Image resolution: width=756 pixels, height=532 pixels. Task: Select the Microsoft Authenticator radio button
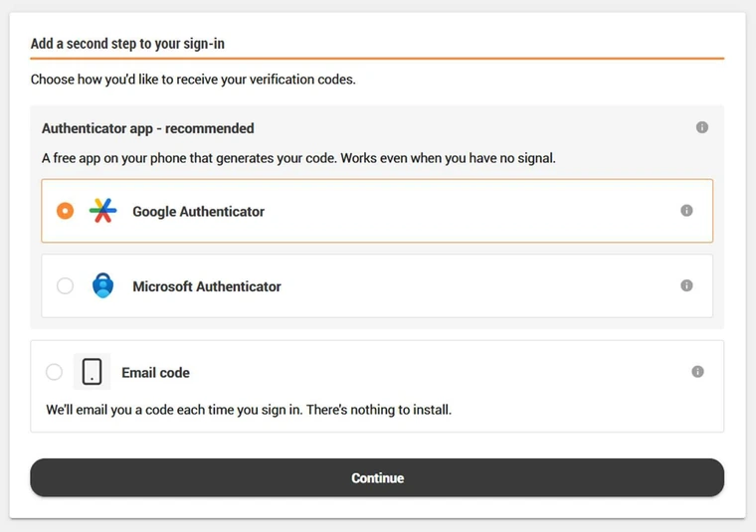(65, 285)
